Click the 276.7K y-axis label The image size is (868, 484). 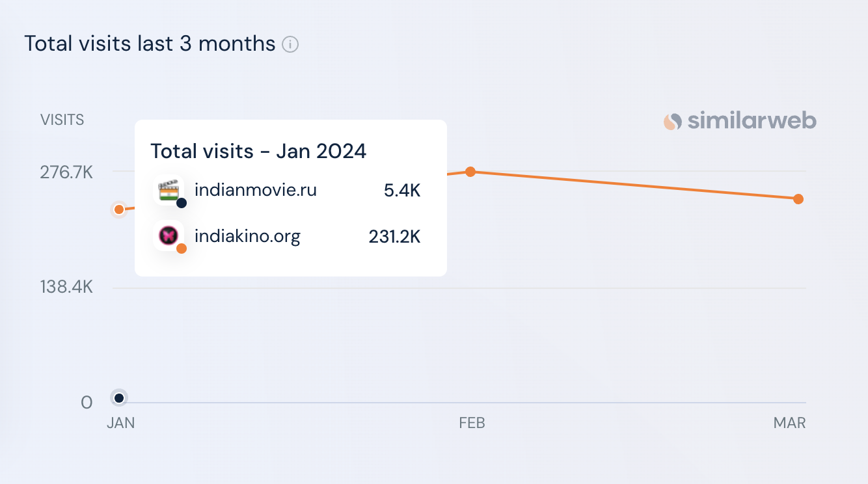pyautogui.click(x=67, y=173)
